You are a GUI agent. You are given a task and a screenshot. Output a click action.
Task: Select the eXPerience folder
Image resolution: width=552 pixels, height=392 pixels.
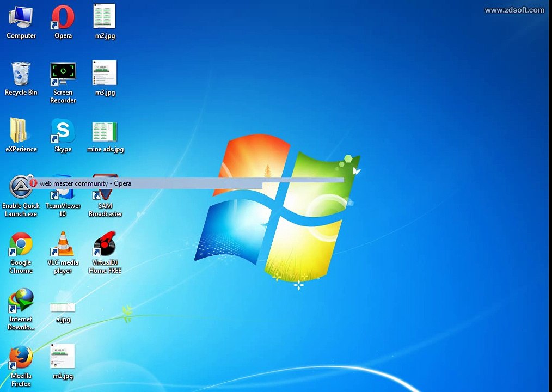tap(21, 135)
